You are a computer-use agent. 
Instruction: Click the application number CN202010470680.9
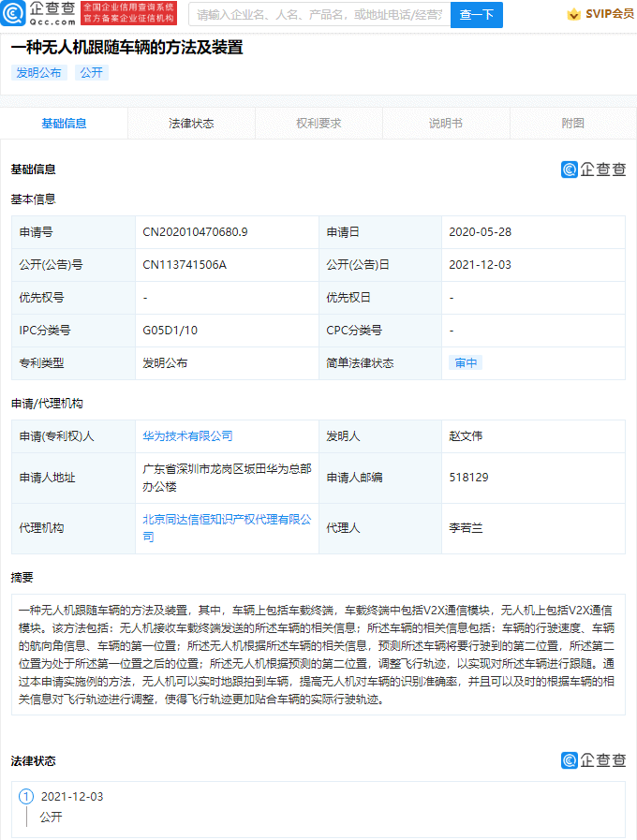pos(195,232)
